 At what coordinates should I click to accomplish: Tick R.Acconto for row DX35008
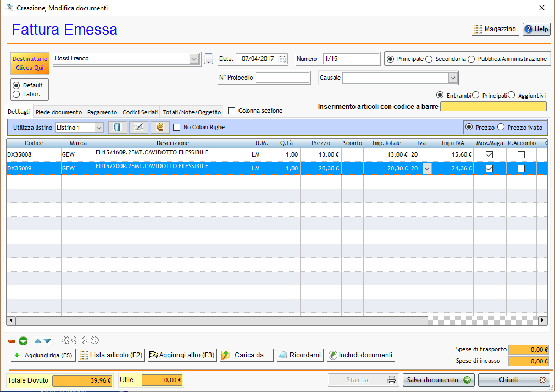tap(521, 154)
